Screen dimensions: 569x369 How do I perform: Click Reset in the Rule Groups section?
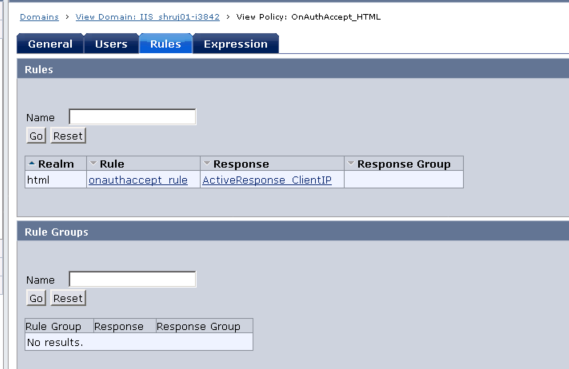pos(68,298)
